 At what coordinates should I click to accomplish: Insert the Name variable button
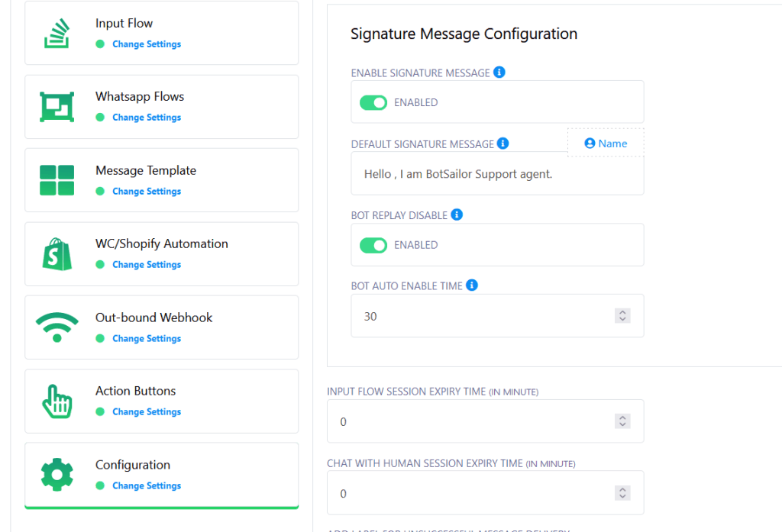point(606,143)
